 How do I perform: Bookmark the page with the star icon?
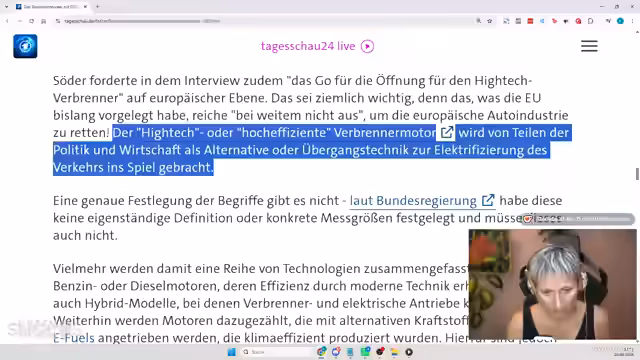489,21
